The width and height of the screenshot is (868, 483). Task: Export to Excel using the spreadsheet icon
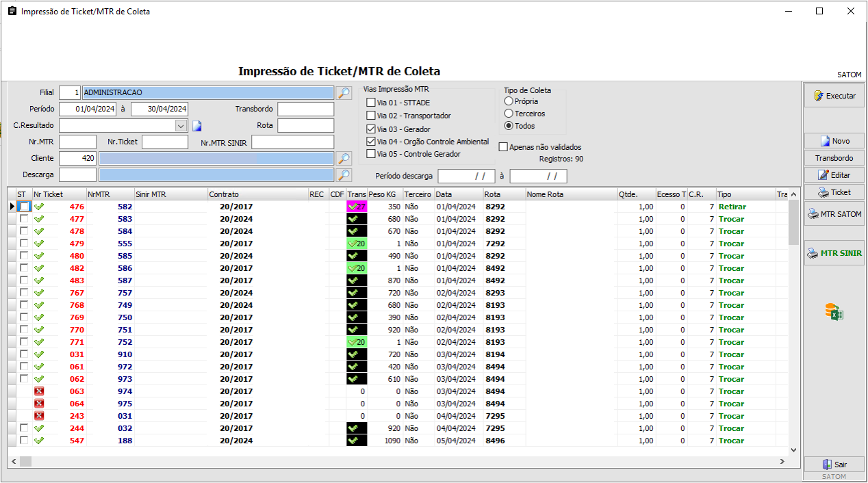[834, 312]
